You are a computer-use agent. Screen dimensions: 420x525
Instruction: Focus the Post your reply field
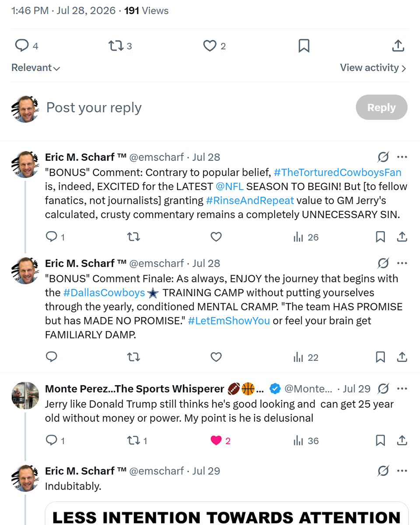pos(197,108)
